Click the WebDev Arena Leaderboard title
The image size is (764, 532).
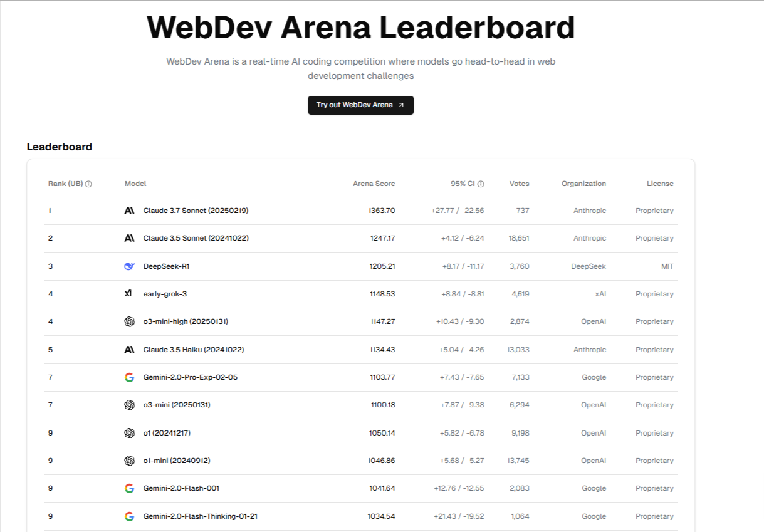point(360,27)
